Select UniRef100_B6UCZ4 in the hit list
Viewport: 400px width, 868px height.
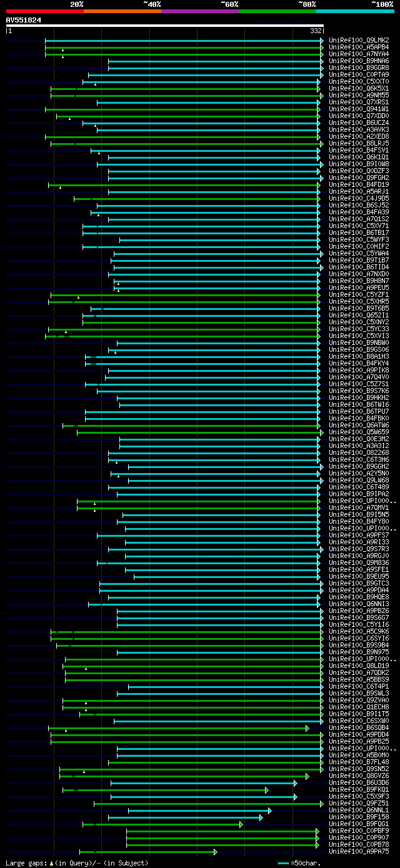click(359, 122)
